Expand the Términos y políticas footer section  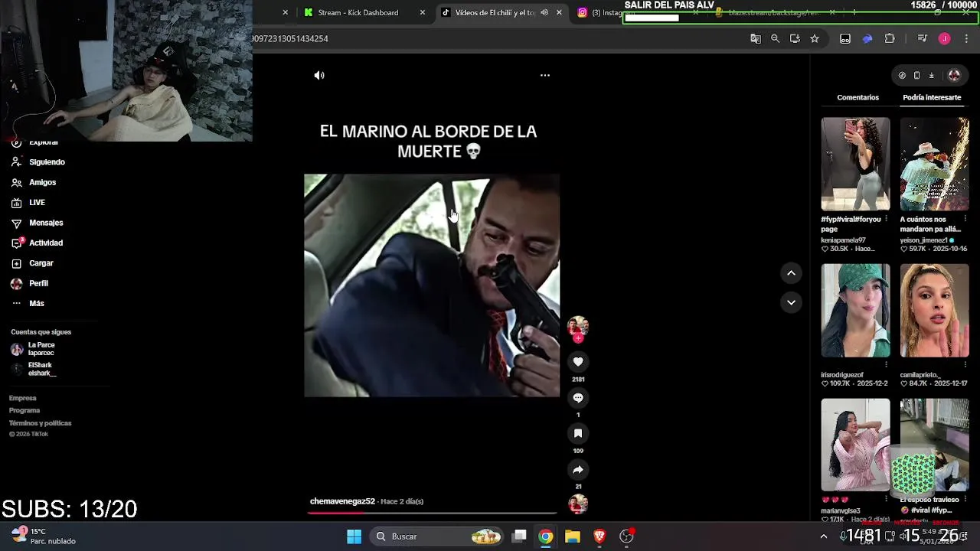pos(40,423)
